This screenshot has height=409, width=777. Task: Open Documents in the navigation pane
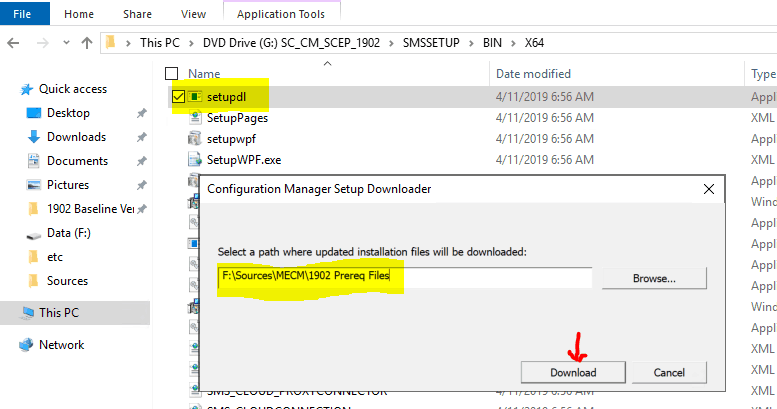tap(77, 161)
